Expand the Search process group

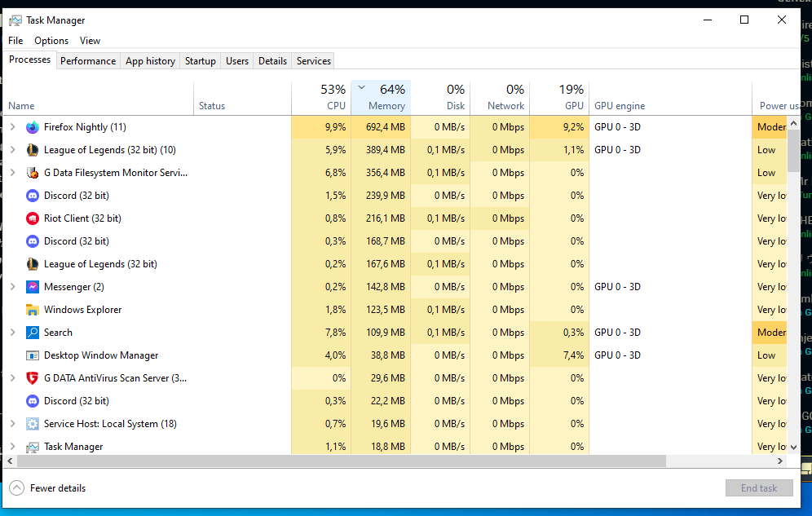pyautogui.click(x=12, y=333)
